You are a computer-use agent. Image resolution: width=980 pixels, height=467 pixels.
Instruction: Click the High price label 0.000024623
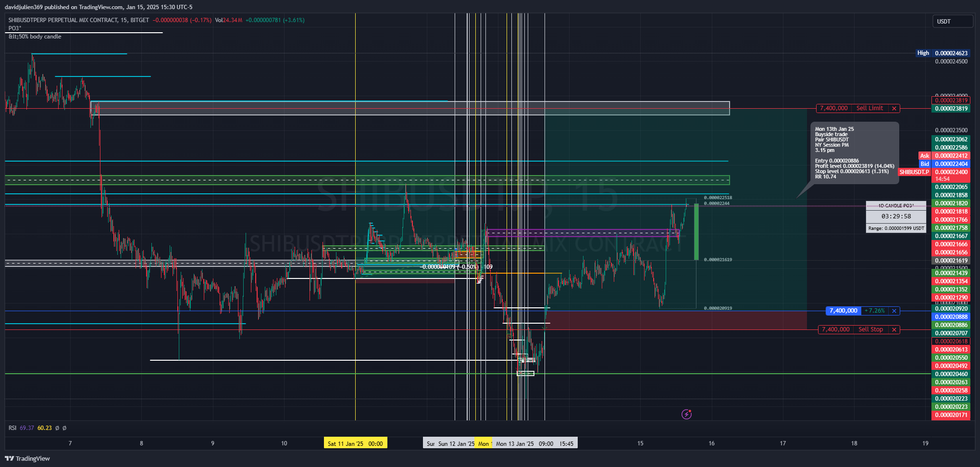(951, 53)
